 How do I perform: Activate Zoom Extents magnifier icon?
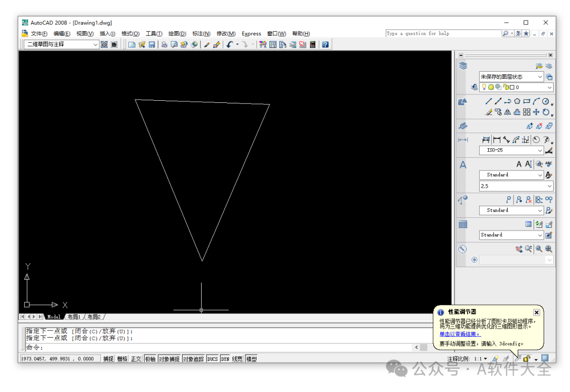coord(548,249)
